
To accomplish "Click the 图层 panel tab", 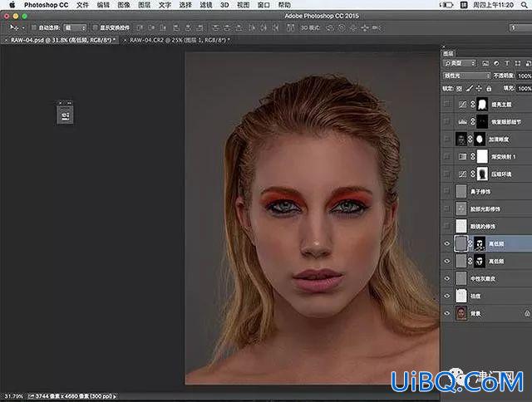I will (x=449, y=53).
